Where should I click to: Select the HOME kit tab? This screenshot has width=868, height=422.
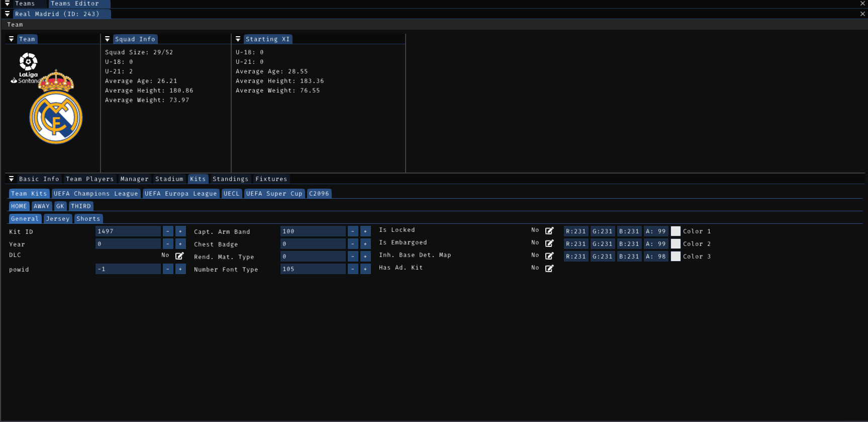coord(19,206)
